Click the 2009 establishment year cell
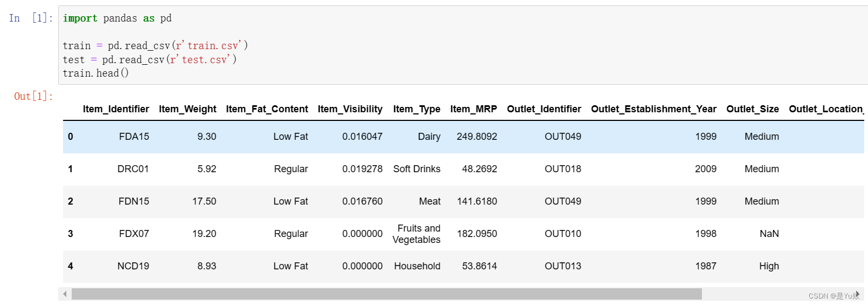This screenshot has width=868, height=305. tap(706, 169)
